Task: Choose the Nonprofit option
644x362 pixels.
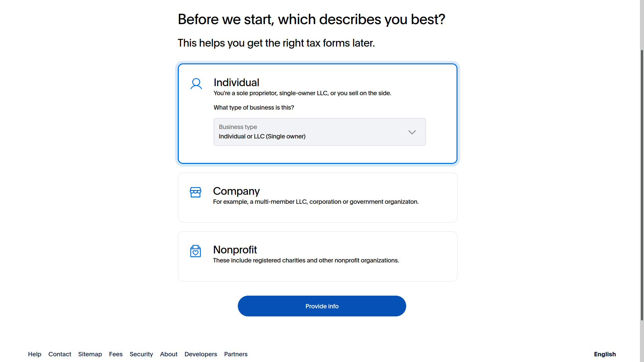Action: click(317, 256)
